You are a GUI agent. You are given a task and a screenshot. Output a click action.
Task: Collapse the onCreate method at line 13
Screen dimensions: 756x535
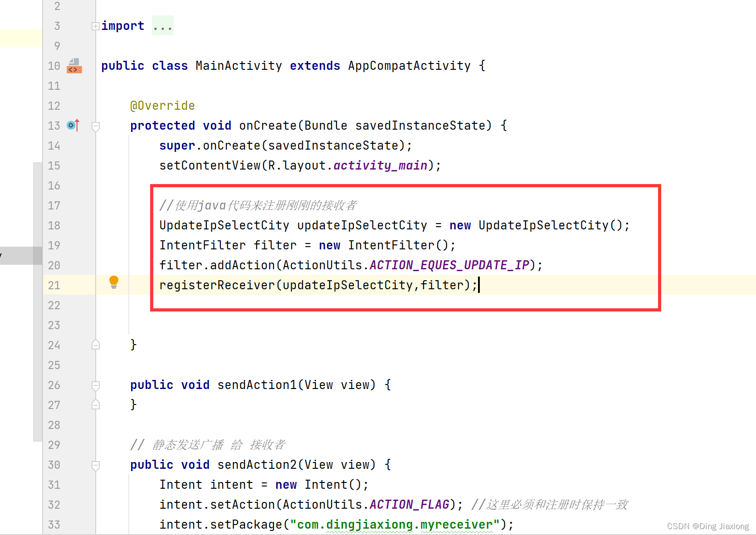point(95,126)
